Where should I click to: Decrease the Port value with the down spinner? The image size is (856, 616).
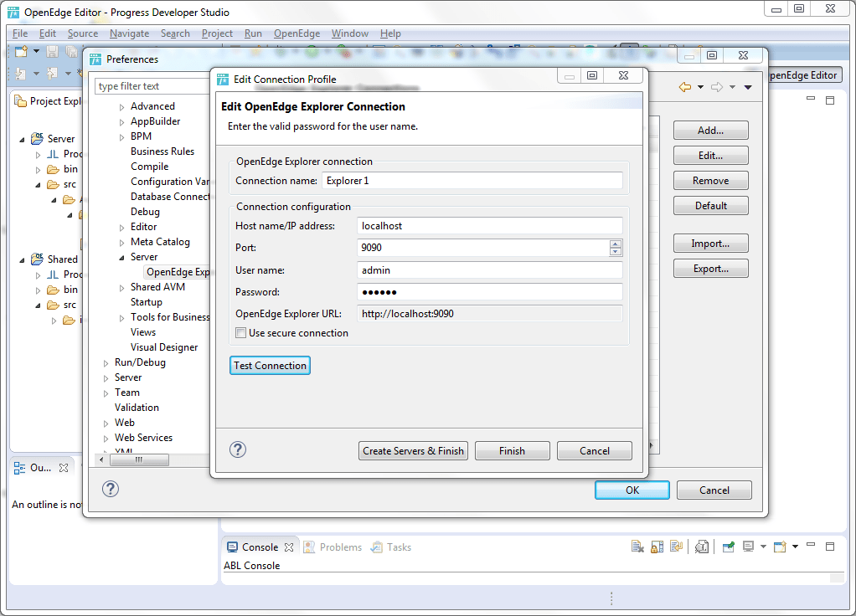pyautogui.click(x=616, y=252)
